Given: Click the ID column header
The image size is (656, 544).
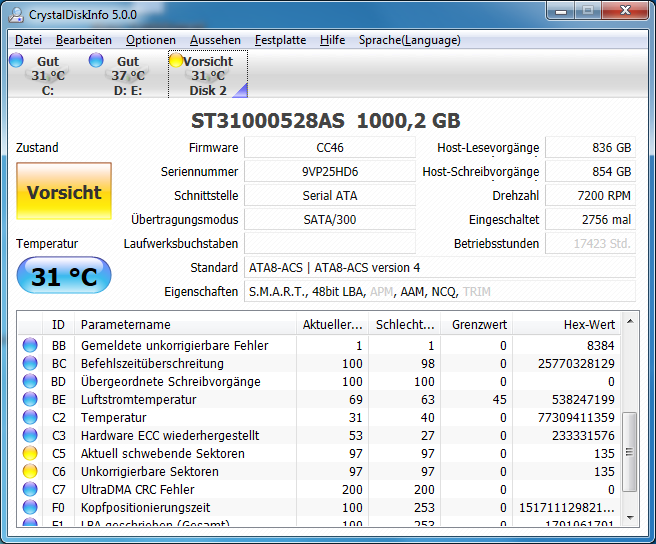Looking at the screenshot, I should point(59,324).
